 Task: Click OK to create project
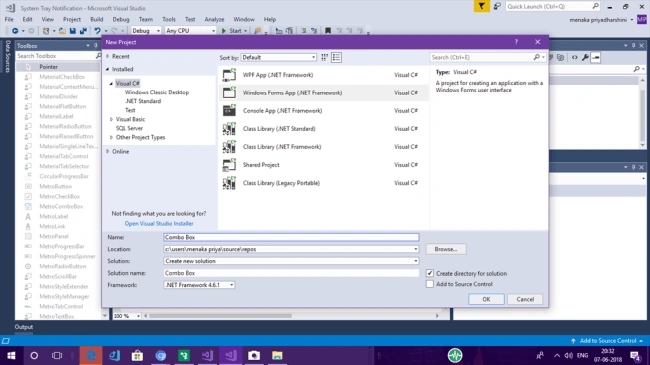pos(486,299)
